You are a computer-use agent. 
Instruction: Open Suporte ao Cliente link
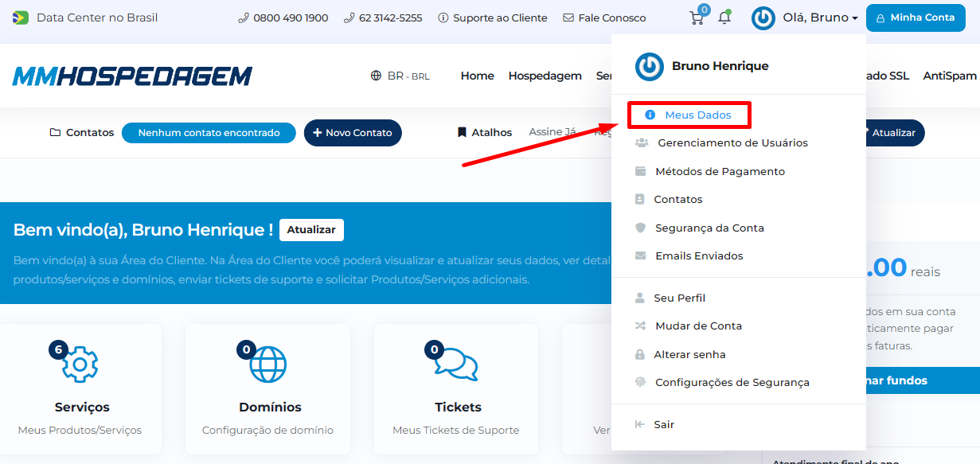[493, 18]
